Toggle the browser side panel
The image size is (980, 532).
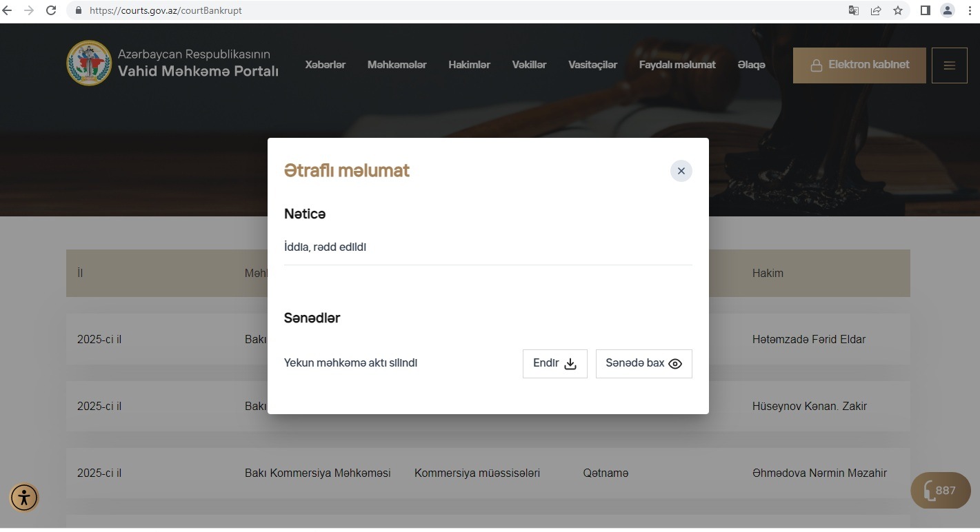(926, 10)
